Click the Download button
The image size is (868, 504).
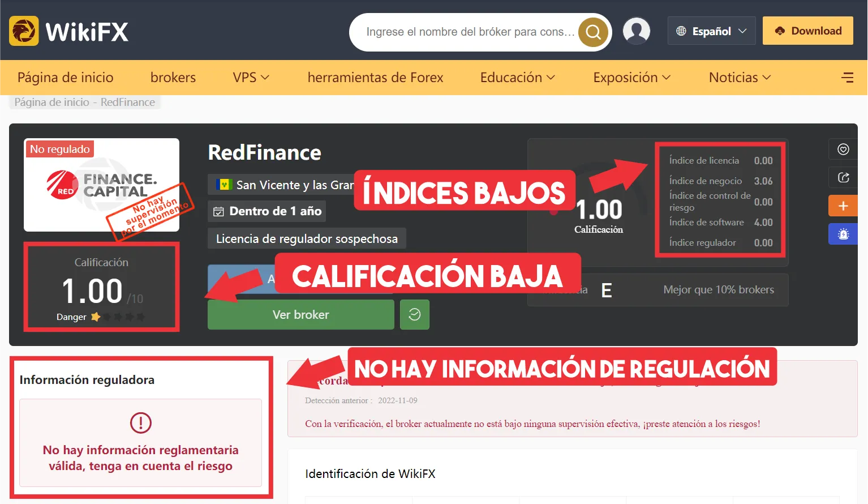click(x=808, y=31)
